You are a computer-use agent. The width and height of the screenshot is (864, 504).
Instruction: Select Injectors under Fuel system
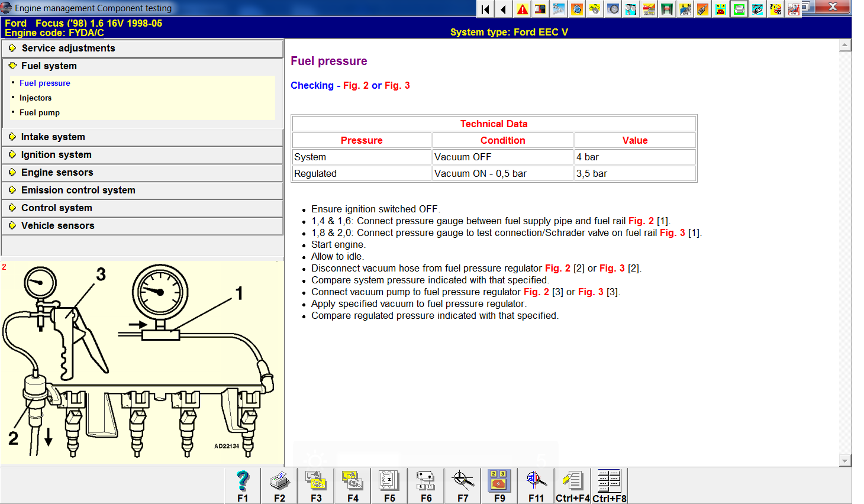pos(36,98)
